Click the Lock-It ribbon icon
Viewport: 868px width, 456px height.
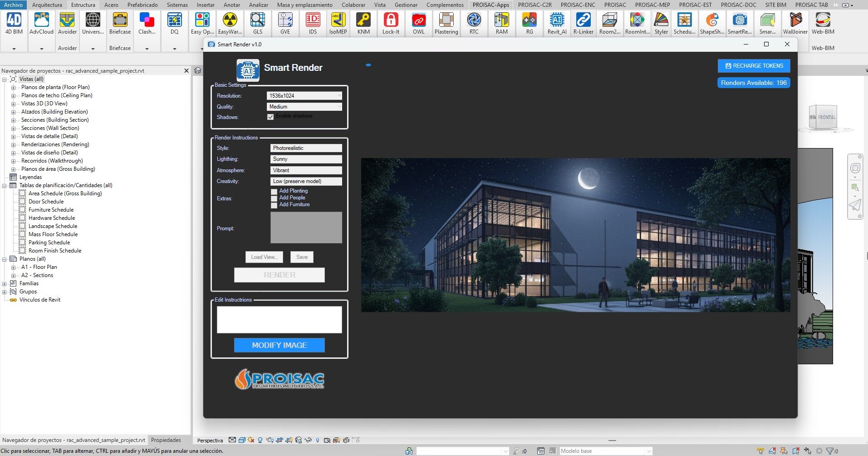(391, 23)
